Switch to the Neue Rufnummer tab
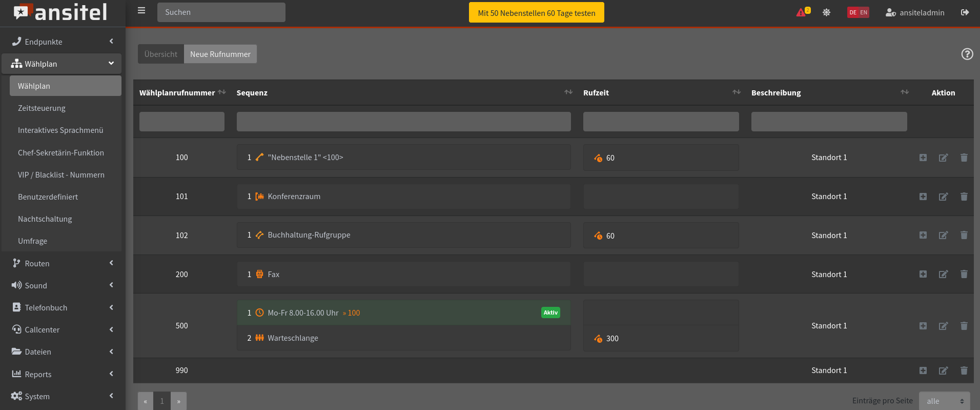Screen dimensions: 980x410 click(x=220, y=54)
